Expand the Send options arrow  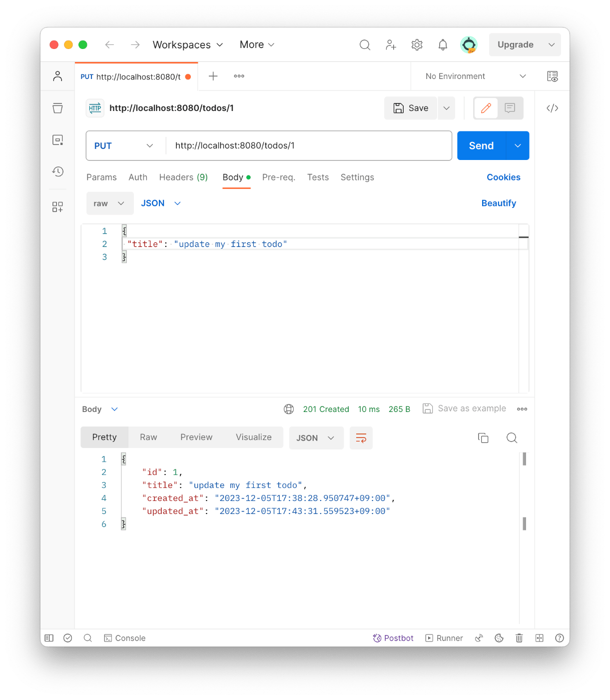[518, 146]
